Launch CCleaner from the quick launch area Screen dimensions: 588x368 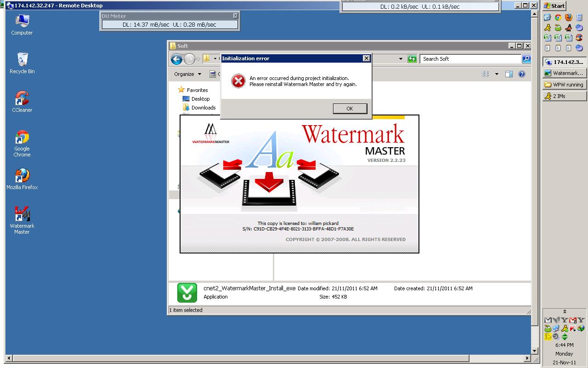point(579,38)
